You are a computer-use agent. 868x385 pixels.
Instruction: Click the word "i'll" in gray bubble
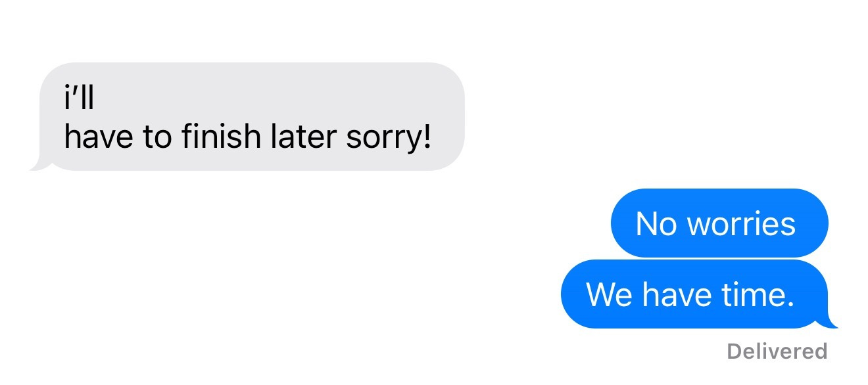80,99
